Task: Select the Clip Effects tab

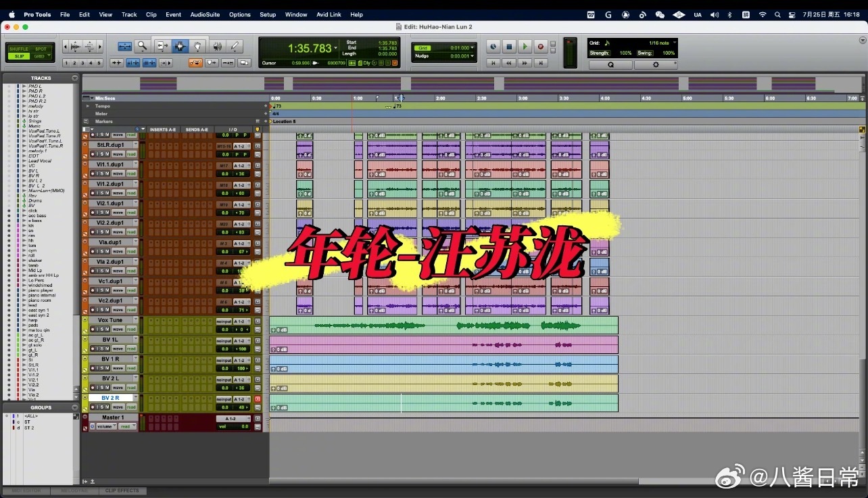Action: pyautogui.click(x=122, y=491)
